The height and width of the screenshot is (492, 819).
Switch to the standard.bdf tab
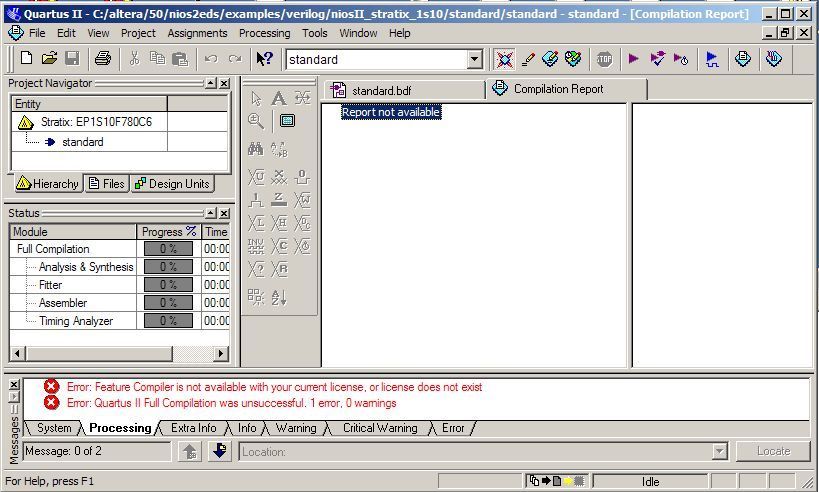pyautogui.click(x=405, y=90)
